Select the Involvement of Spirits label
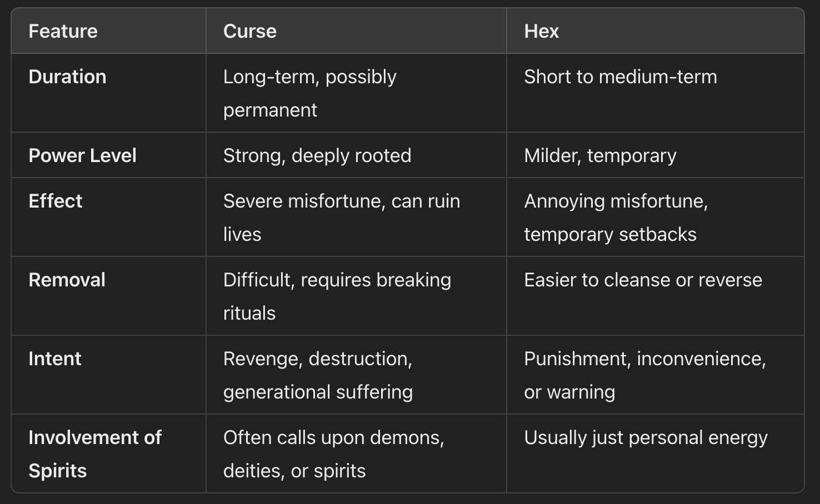820x504 pixels. (95, 454)
